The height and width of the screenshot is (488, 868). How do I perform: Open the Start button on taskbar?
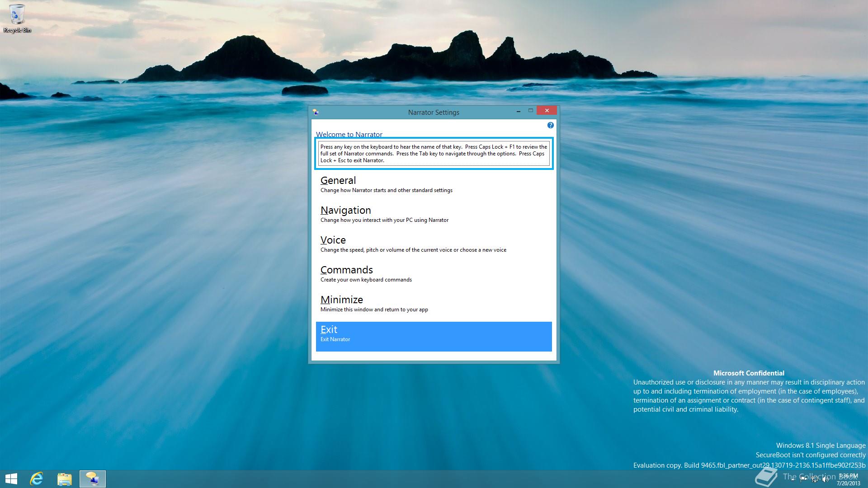(x=11, y=479)
